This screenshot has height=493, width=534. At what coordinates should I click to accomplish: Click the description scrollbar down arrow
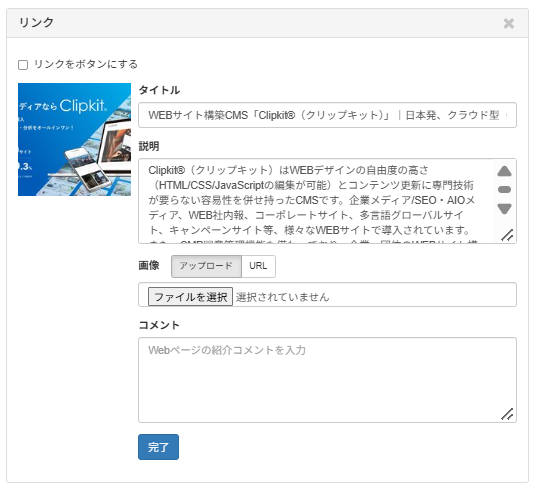504,208
